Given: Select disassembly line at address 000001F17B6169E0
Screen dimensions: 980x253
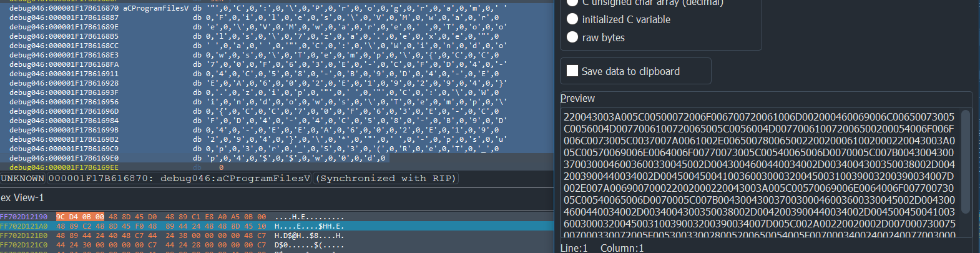Looking at the screenshot, I should (276, 158).
